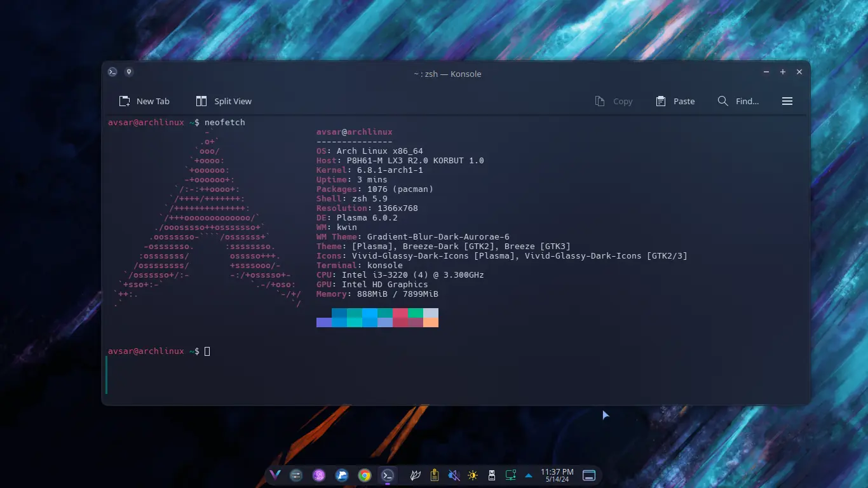
Task: Click the Copy toolbar button
Action: (x=614, y=101)
